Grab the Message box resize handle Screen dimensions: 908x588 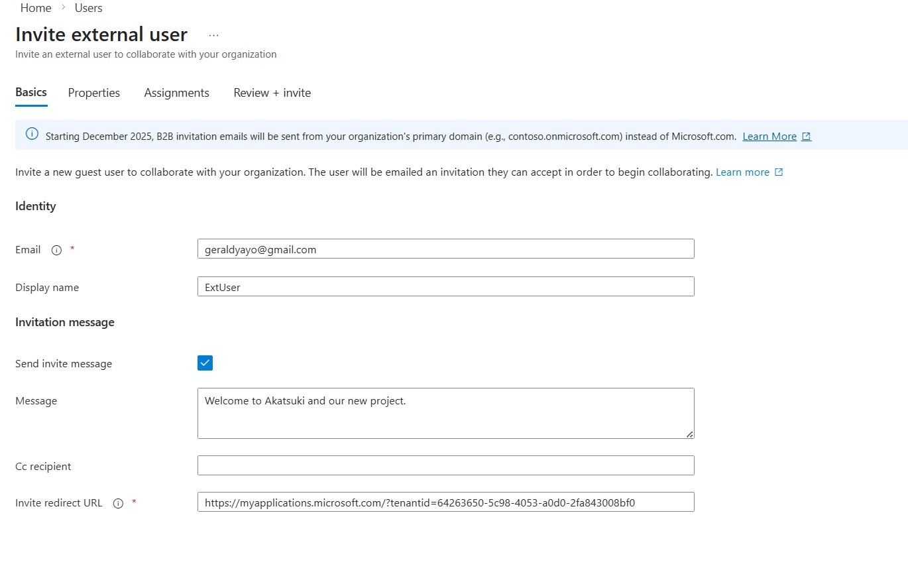[x=690, y=434]
